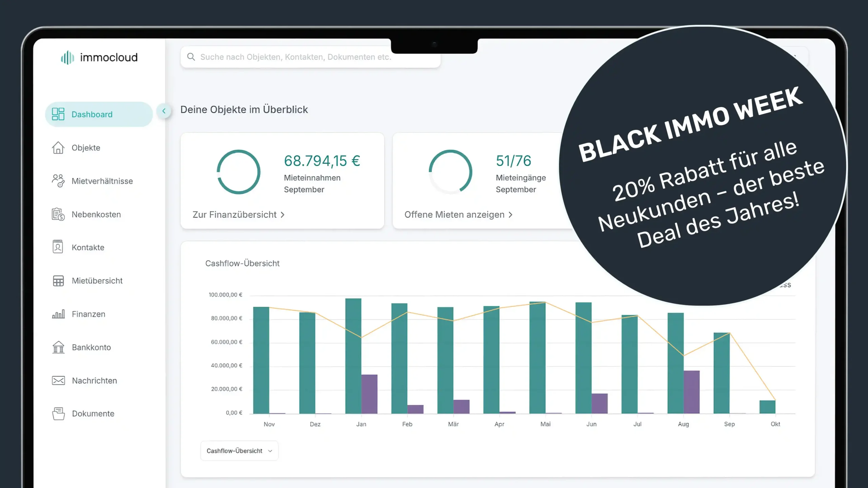Click the search magnifier icon
The image size is (868, 488).
click(191, 57)
